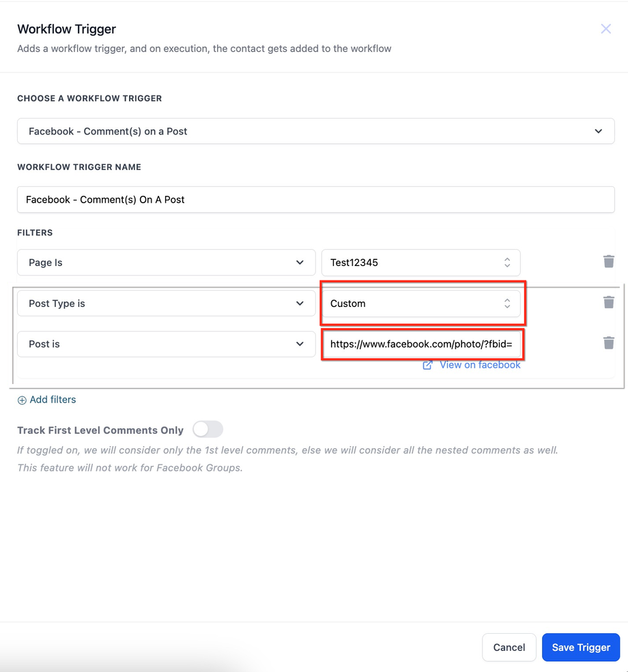
Task: Expand the Page Is filter dropdown
Action: coord(167,262)
